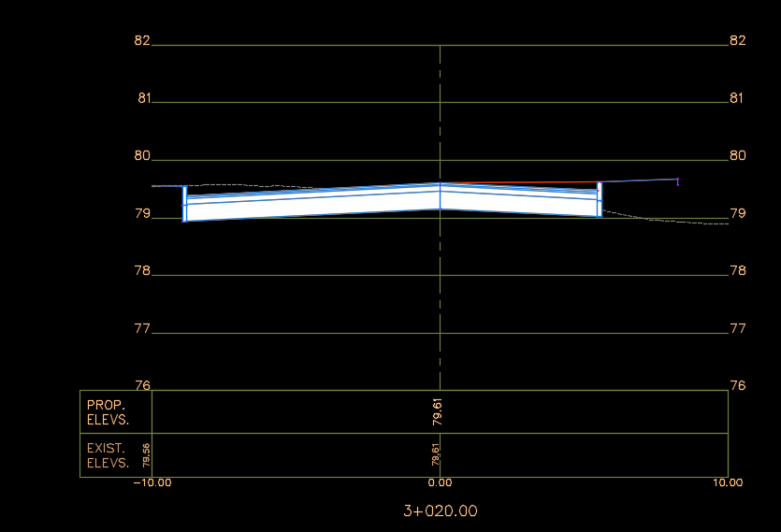The height and width of the screenshot is (532, 781).
Task: Select right elevation label 78
Action: pos(738,270)
